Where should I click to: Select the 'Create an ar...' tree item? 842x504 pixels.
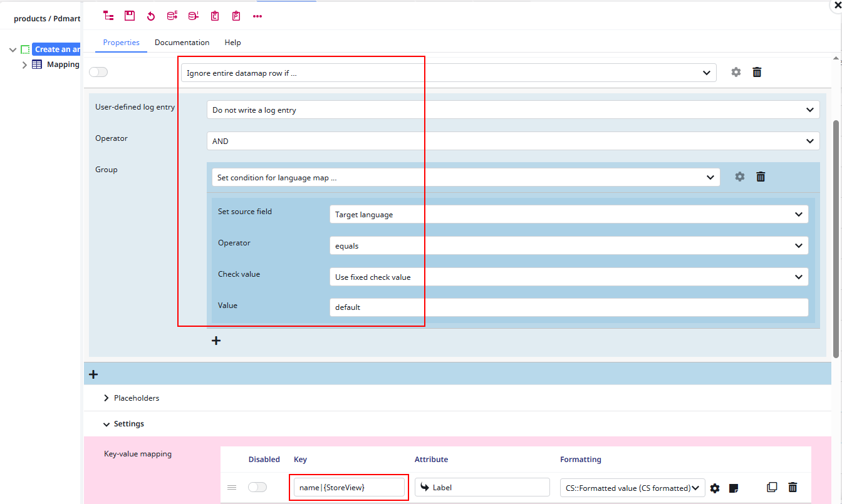[57, 49]
